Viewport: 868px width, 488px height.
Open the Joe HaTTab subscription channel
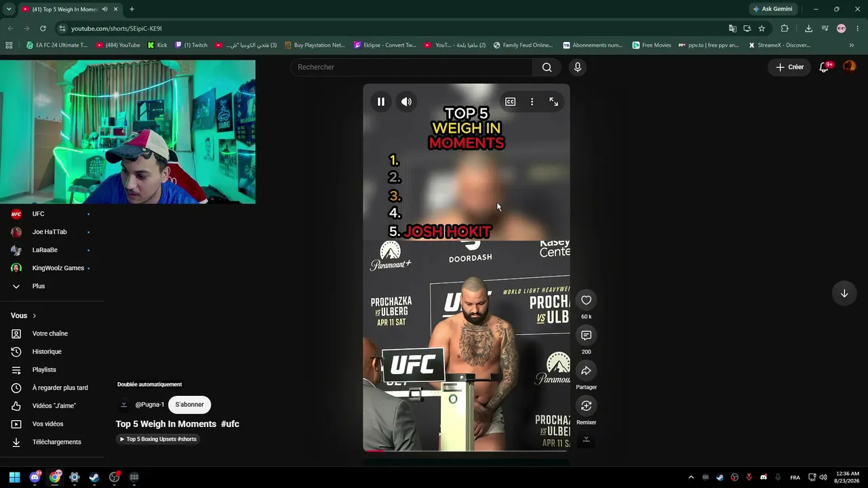coord(50,232)
